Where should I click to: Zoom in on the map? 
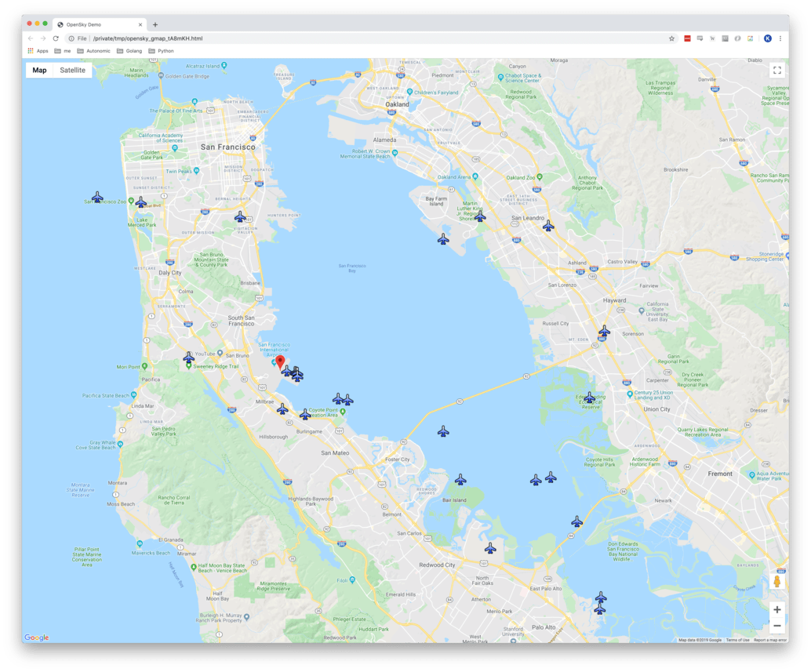click(776, 609)
